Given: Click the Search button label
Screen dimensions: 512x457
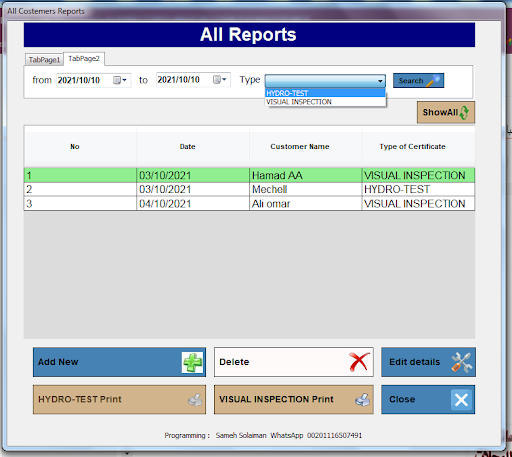Looking at the screenshot, I should coord(411,81).
